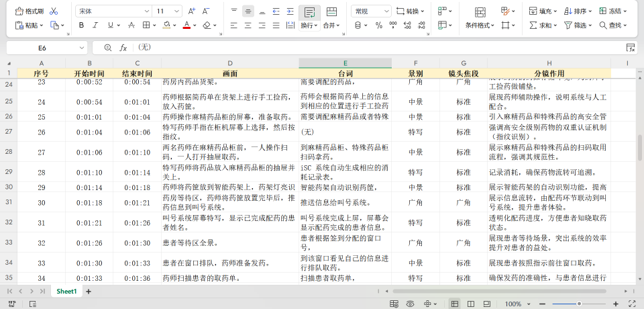
Task: Toggle bold formatting
Action: (x=81, y=26)
